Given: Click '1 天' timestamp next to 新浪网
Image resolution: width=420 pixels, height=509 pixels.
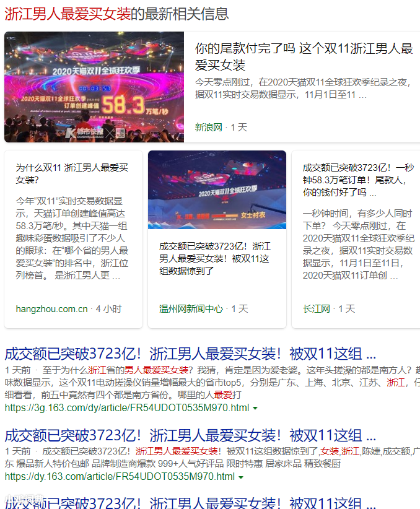Looking at the screenshot, I should 238,128.
